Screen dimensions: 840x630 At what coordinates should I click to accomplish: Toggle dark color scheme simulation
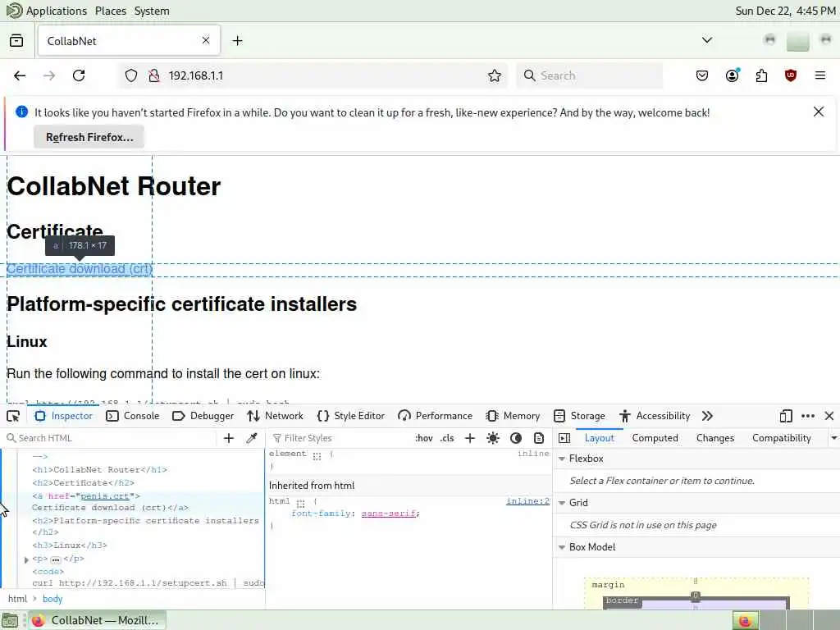(516, 438)
